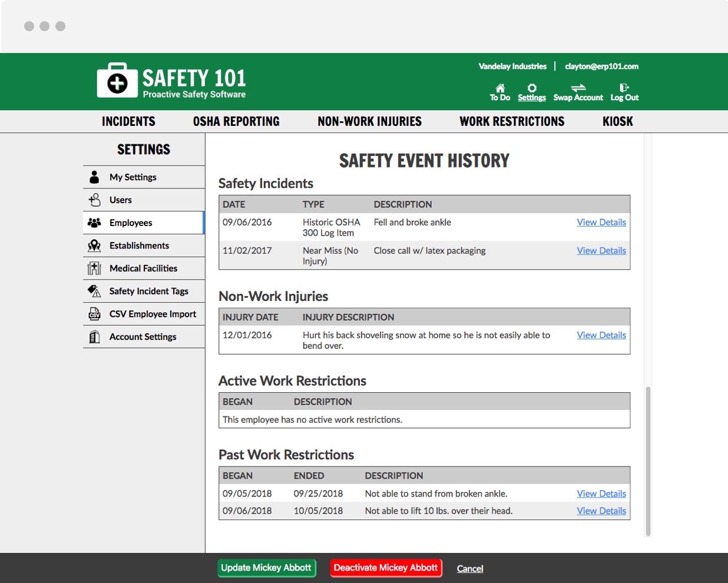Click 'Historic OSHA 300 Log Item' type cell
This screenshot has width=728, height=583.
pos(332,227)
